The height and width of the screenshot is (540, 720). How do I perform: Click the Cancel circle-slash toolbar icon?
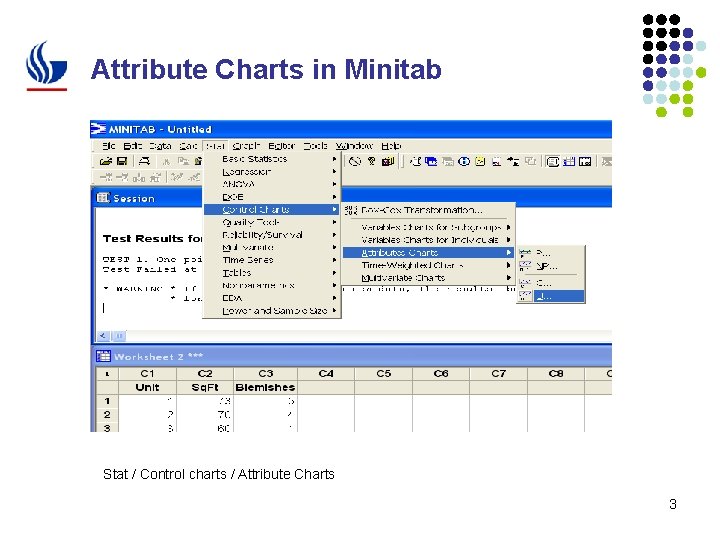354,161
